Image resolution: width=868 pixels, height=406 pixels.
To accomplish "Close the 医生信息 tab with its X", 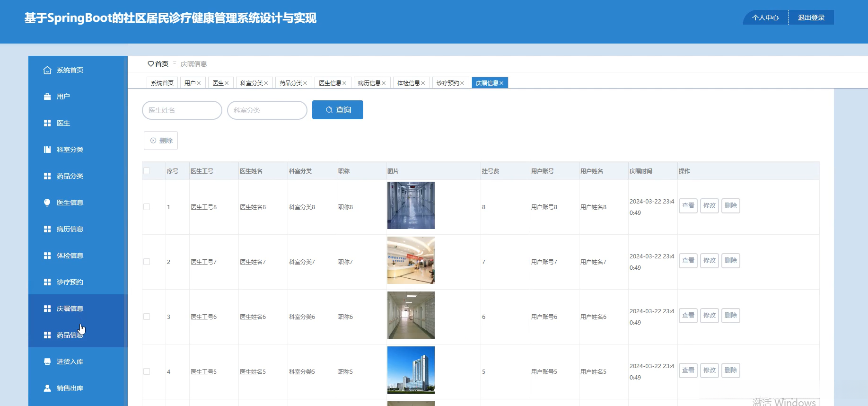I will click(344, 83).
